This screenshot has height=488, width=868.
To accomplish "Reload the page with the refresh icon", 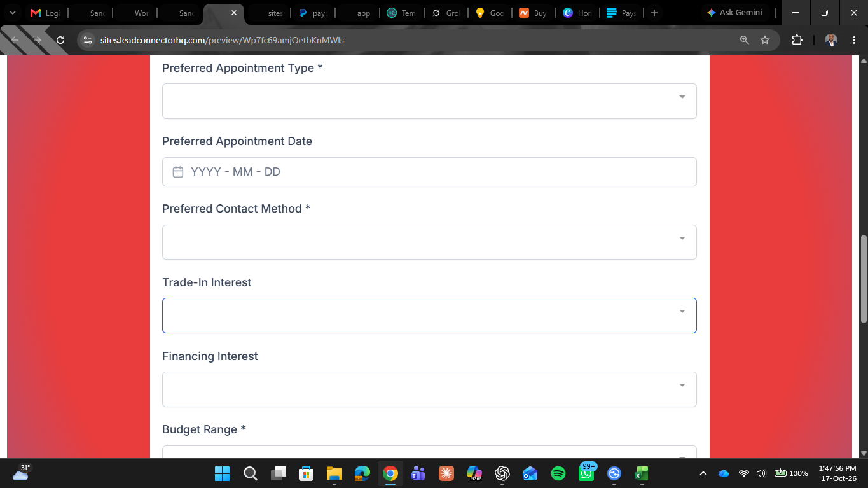I will [x=60, y=40].
